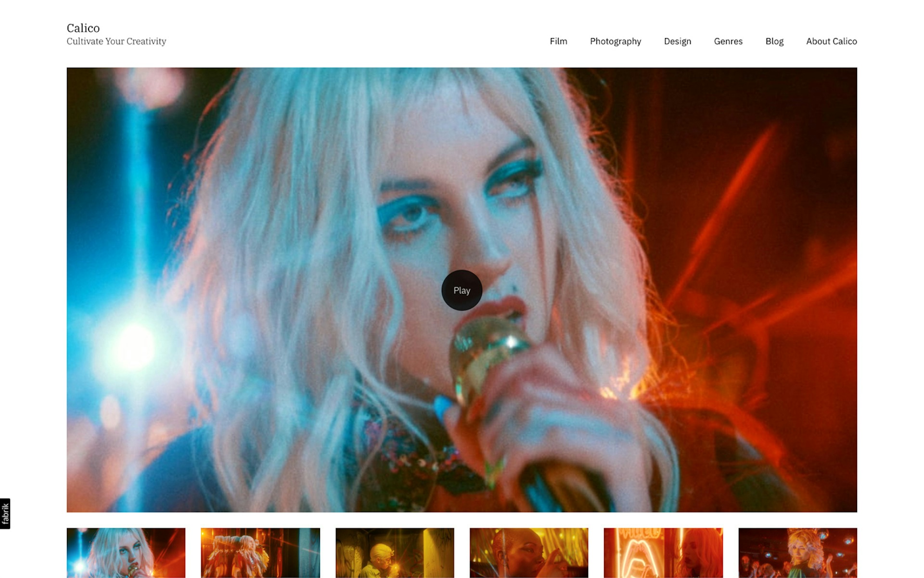Open the About Calico page
The height and width of the screenshot is (578, 924).
832,40
